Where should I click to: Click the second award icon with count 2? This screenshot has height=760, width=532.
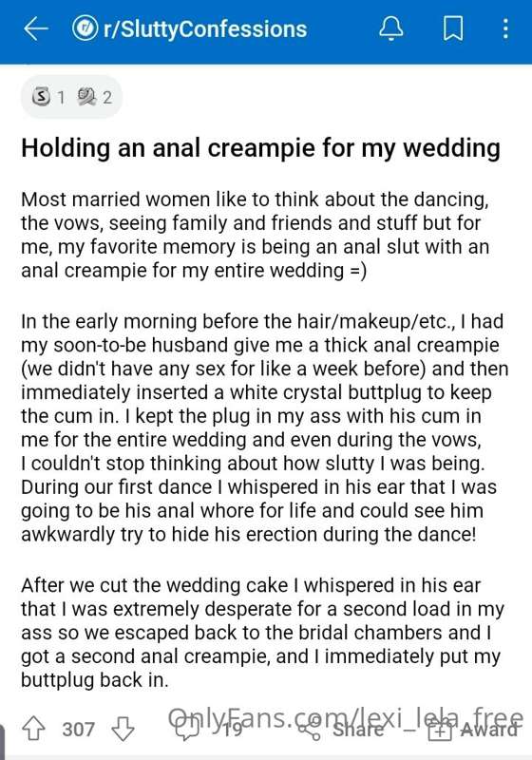coord(87,97)
